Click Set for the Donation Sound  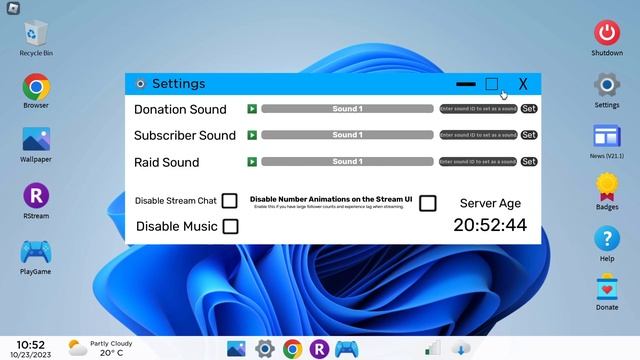point(529,109)
